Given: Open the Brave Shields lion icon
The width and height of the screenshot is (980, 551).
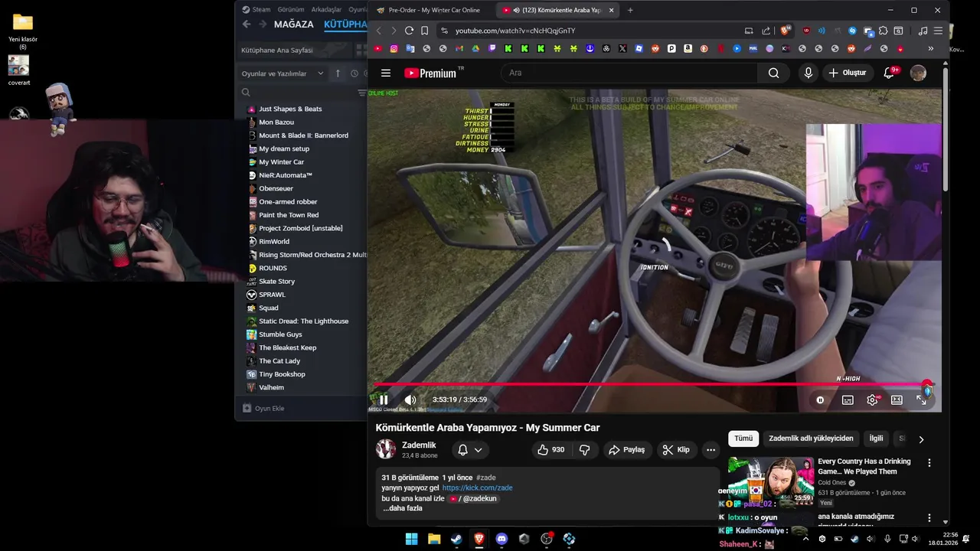Looking at the screenshot, I should pos(785,31).
